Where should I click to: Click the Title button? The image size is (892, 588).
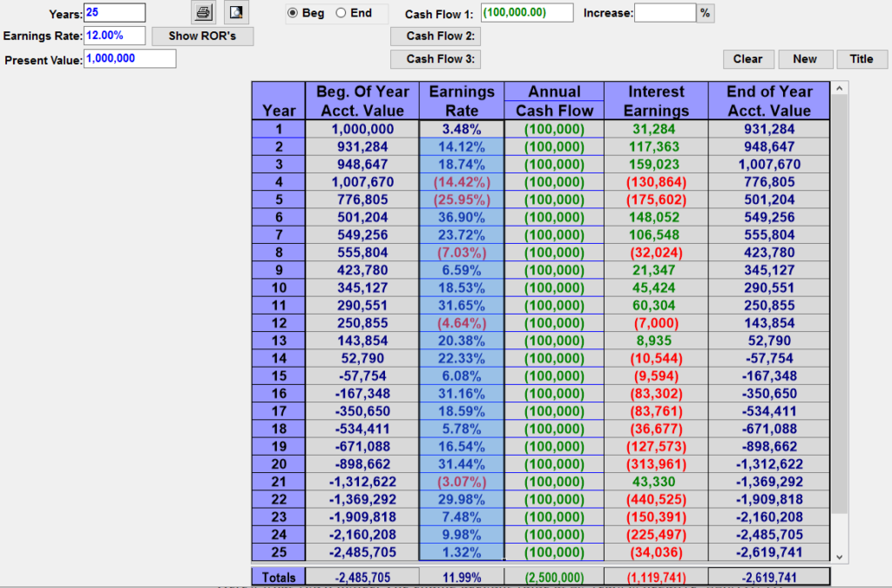[x=862, y=59]
